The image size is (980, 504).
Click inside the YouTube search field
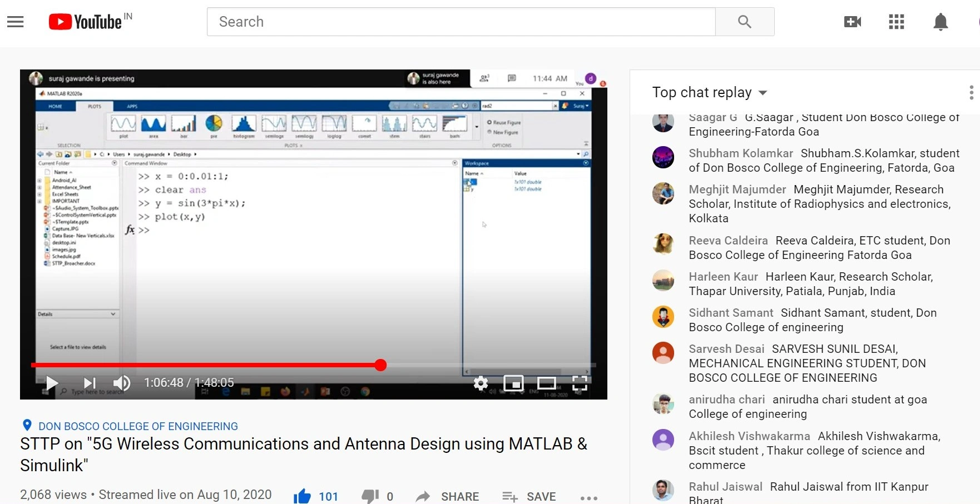click(x=461, y=22)
